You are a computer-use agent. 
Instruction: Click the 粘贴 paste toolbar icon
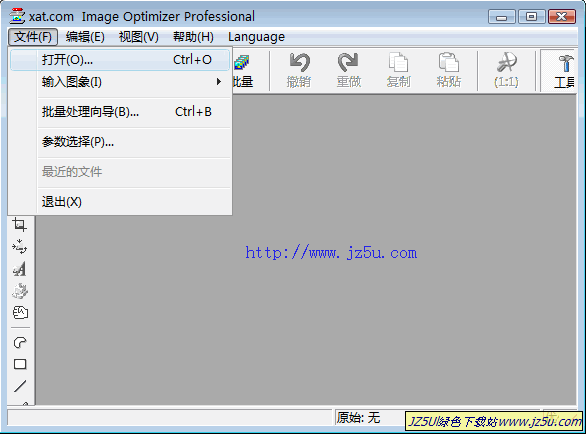[x=448, y=71]
